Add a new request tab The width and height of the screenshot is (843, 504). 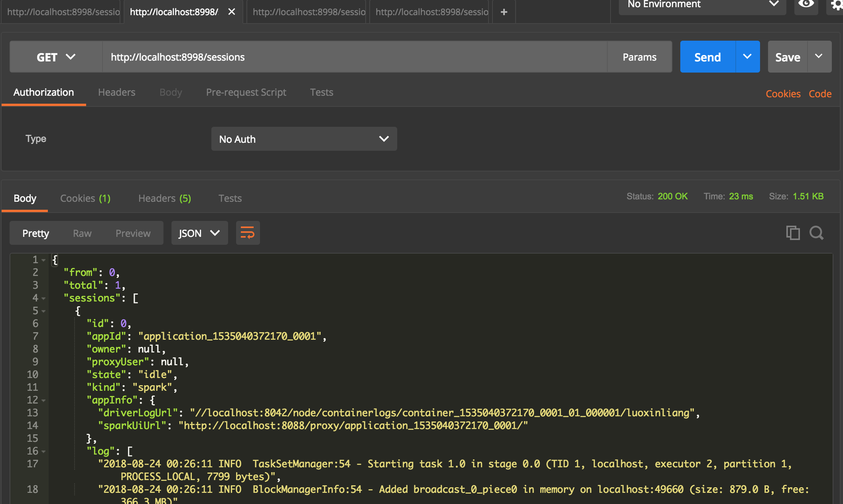coord(504,12)
